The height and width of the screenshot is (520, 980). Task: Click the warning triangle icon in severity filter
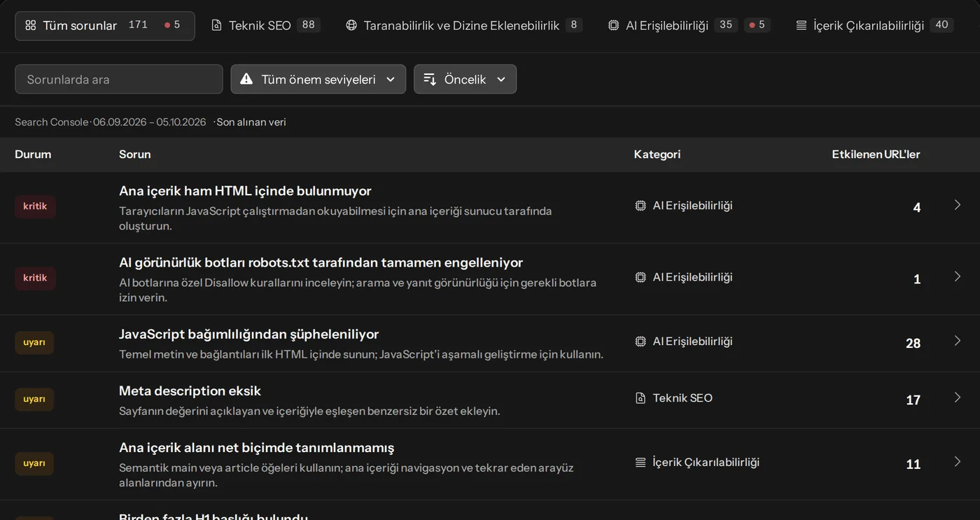pos(246,79)
